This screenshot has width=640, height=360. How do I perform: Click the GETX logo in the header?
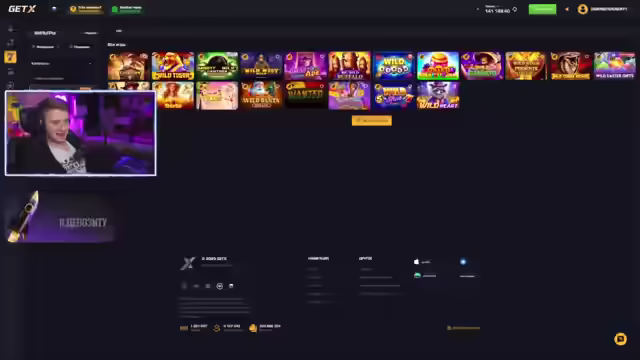(x=22, y=9)
